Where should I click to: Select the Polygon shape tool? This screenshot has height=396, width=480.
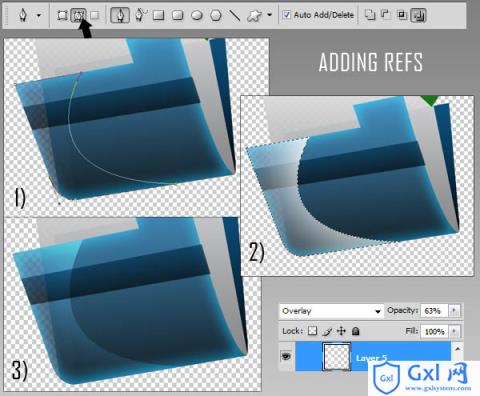click(216, 15)
